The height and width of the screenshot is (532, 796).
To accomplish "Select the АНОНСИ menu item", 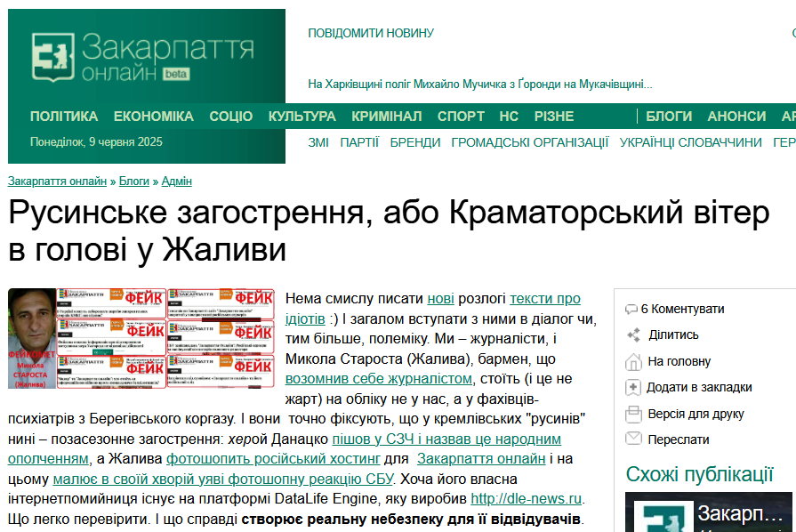I will (x=736, y=117).
